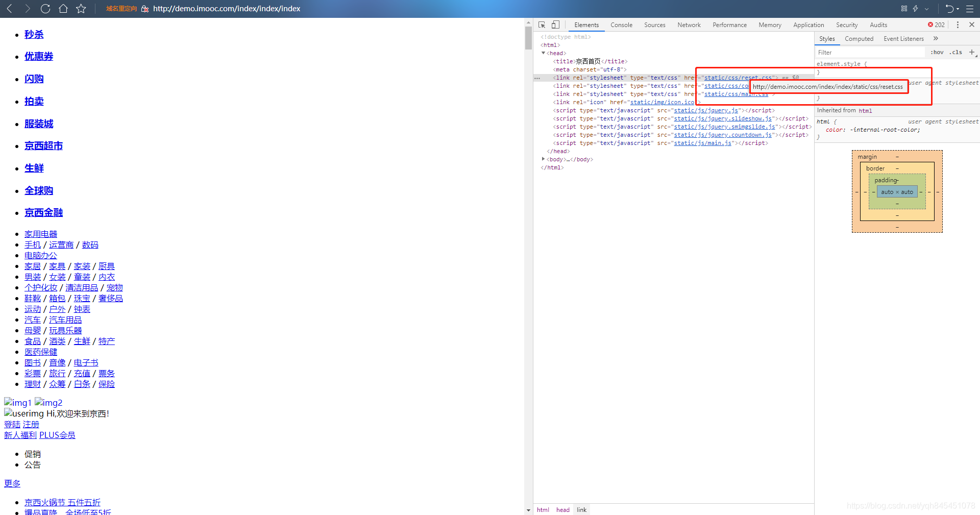Open the Application tab
Viewport: 980px width, 515px height.
[808, 24]
